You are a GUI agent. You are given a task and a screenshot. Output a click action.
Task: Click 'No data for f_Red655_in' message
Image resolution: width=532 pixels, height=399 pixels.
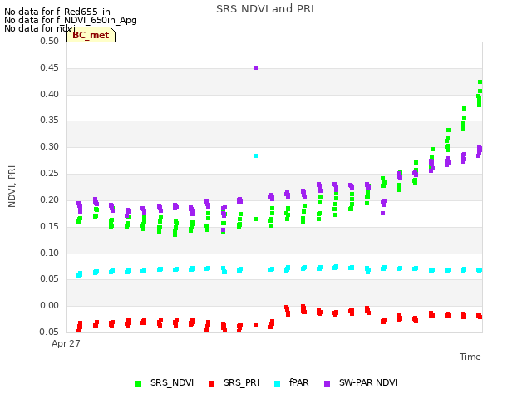click(57, 12)
